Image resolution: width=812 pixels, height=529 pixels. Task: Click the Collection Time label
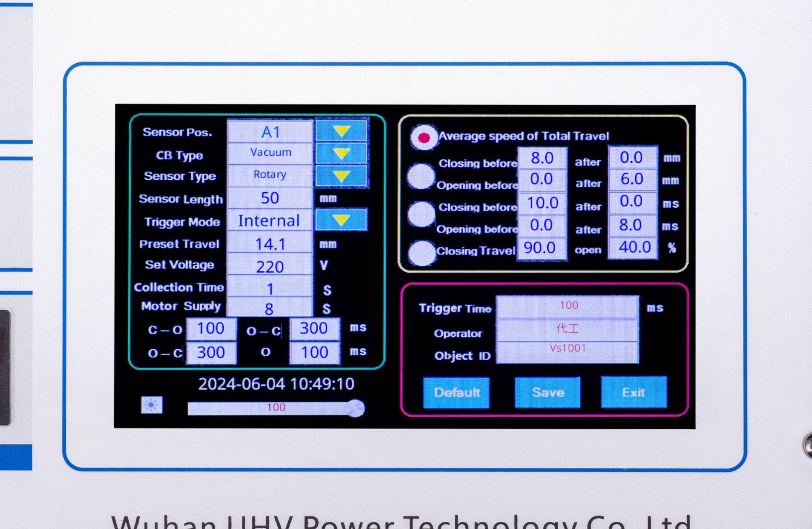pos(179,287)
